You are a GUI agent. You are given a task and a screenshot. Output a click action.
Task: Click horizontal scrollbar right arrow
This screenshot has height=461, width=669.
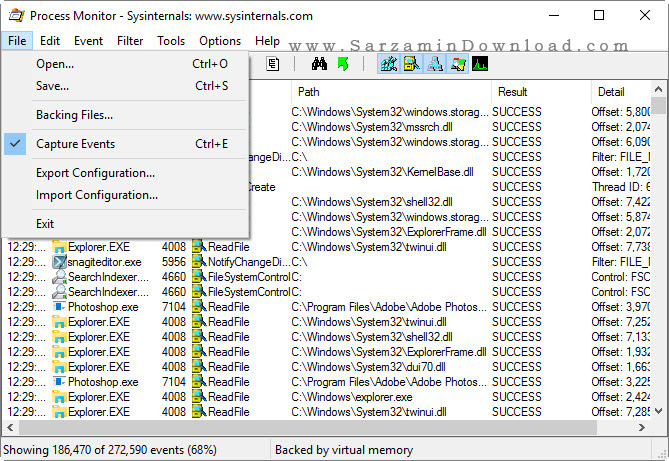coord(641,427)
